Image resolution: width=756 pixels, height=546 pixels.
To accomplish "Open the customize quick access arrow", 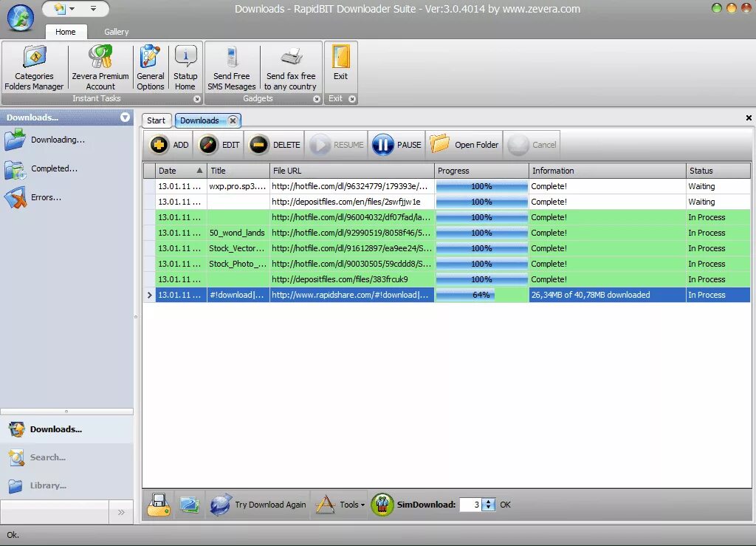I will pos(94,9).
